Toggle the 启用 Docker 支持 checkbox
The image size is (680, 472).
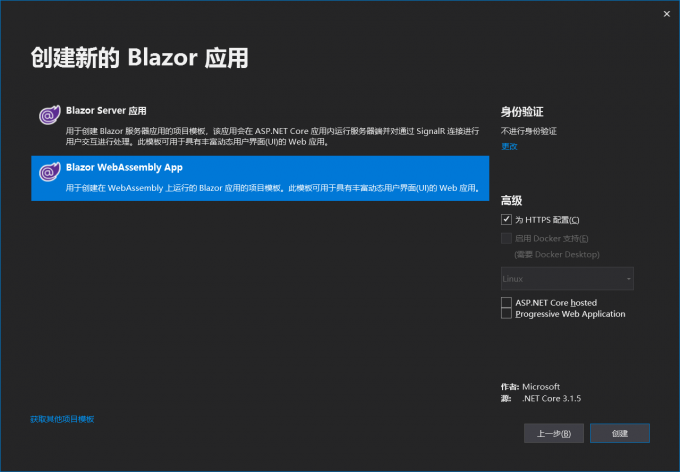(x=506, y=238)
